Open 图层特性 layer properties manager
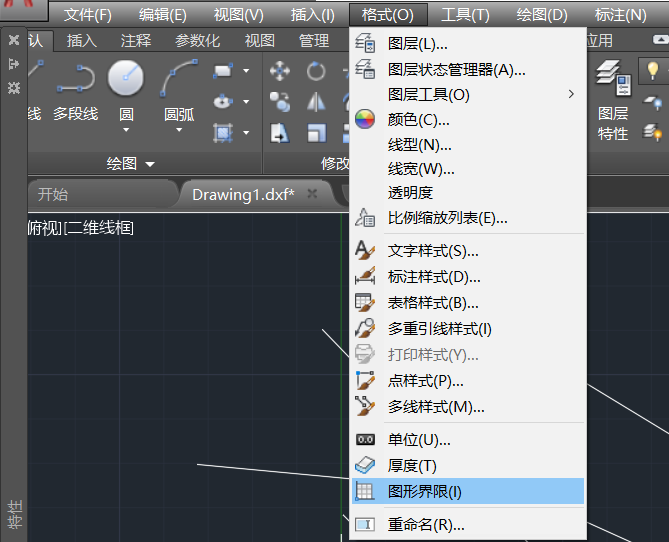The width and height of the screenshot is (669, 542). (613, 101)
